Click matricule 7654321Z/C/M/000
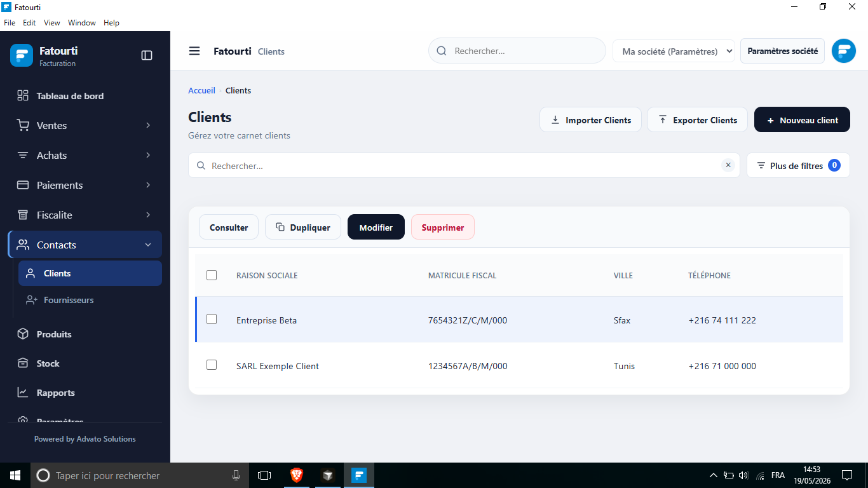Screen dimensions: 868x488 [468, 320]
